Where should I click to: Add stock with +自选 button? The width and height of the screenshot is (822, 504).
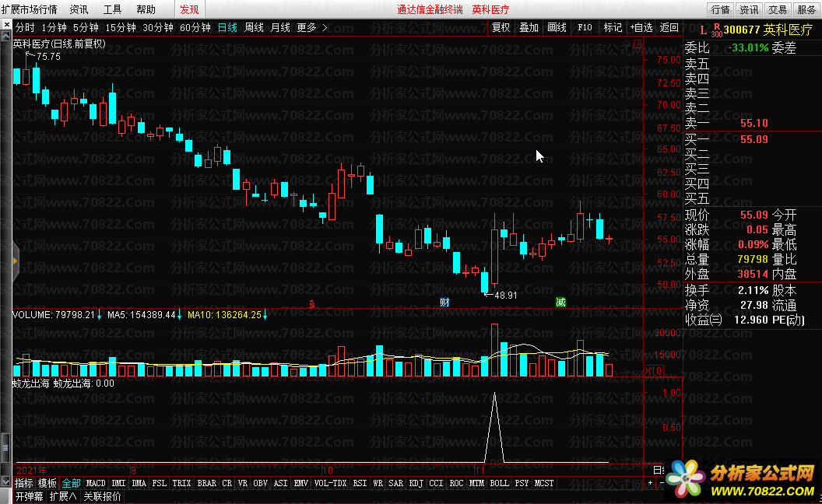click(x=641, y=28)
